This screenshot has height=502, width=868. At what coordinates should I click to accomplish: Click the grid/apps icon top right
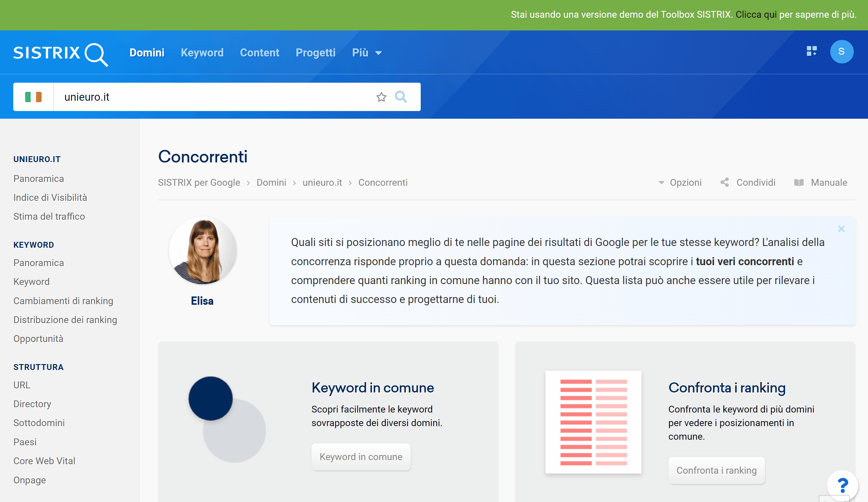click(811, 52)
